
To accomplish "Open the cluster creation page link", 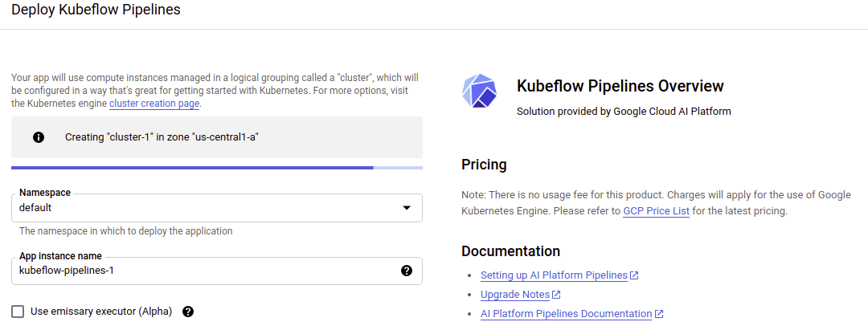I will click(x=154, y=104).
